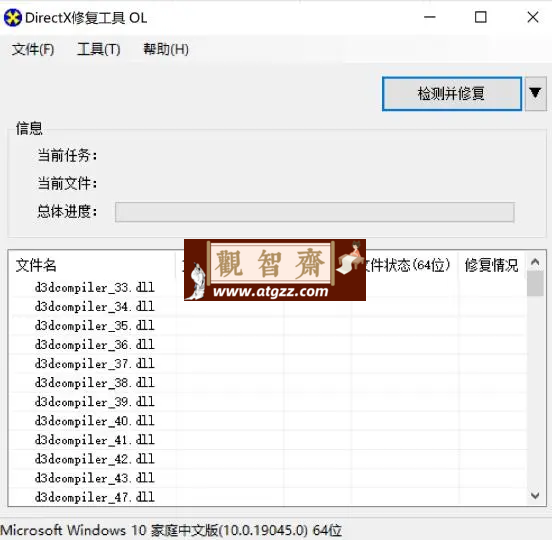Click the file list scrollbar thumb
552x540 pixels.
tap(535, 284)
